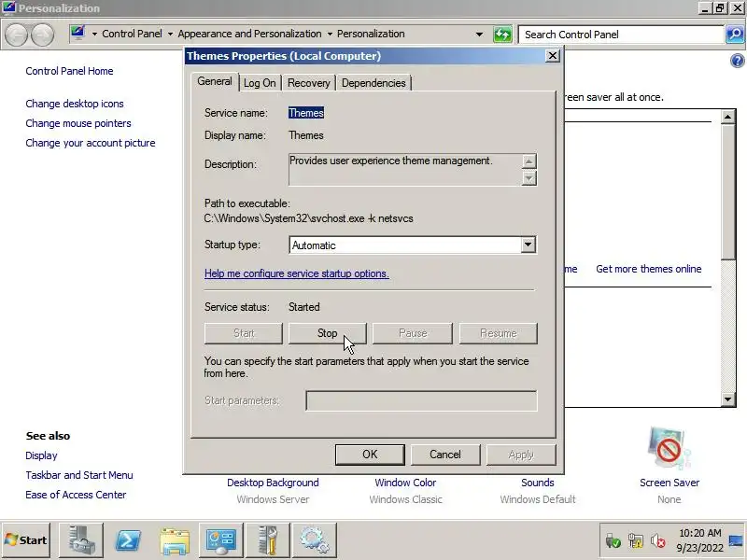Open Ease of Access Center link
This screenshot has height=560, width=747.
coord(77,495)
